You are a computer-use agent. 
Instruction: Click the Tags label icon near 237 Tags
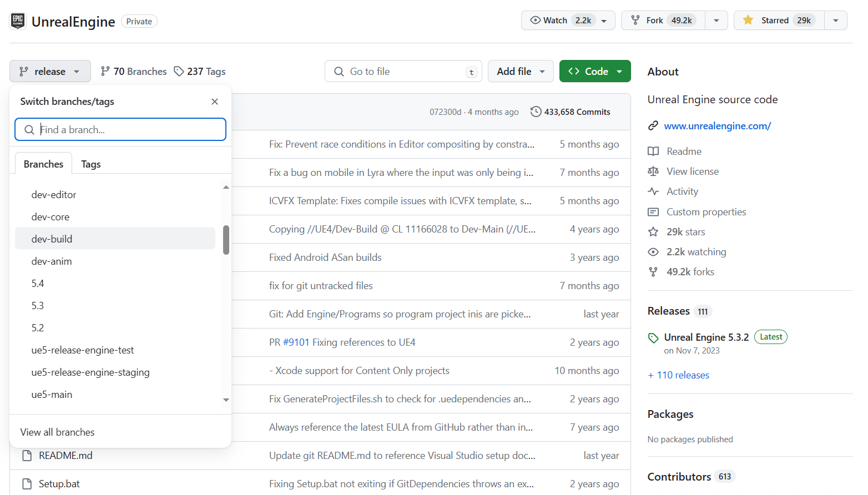click(x=179, y=72)
